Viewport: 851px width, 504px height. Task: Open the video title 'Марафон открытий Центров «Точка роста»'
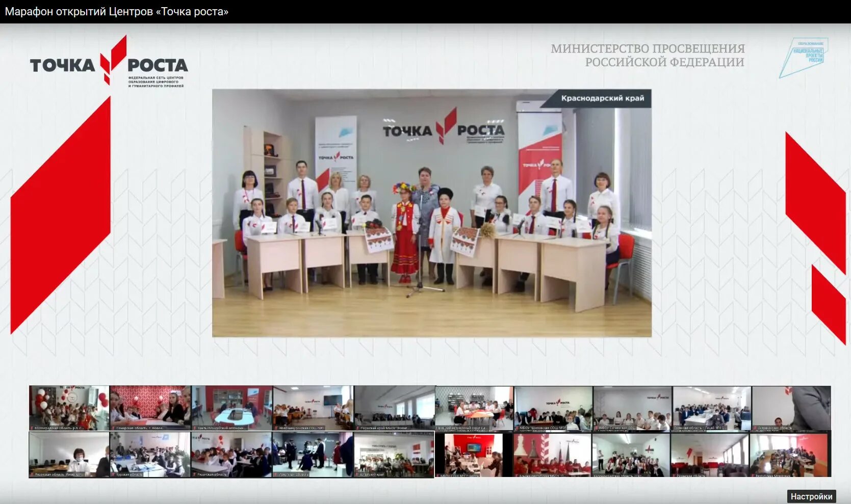tap(117, 12)
